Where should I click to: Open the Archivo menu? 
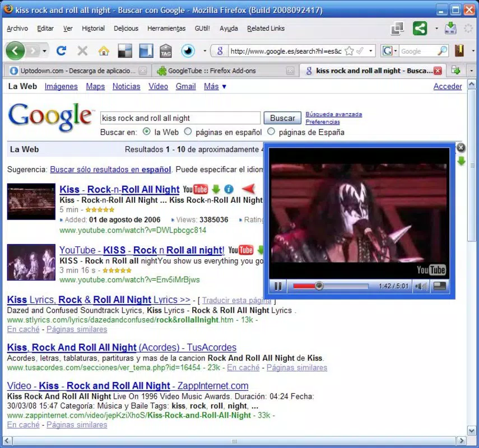[x=17, y=29]
